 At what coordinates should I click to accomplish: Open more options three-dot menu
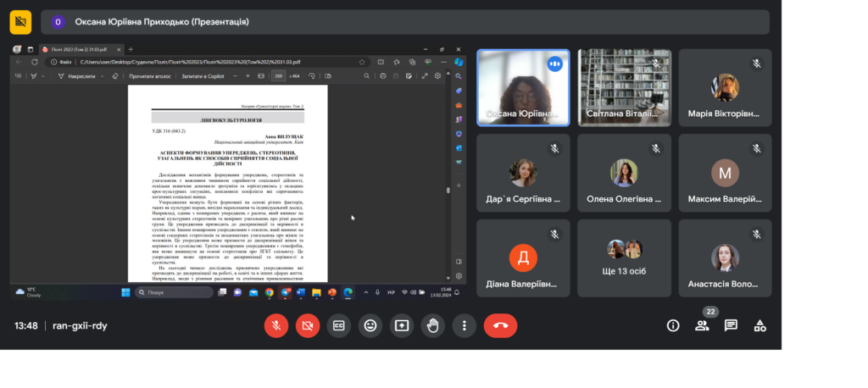[464, 325]
